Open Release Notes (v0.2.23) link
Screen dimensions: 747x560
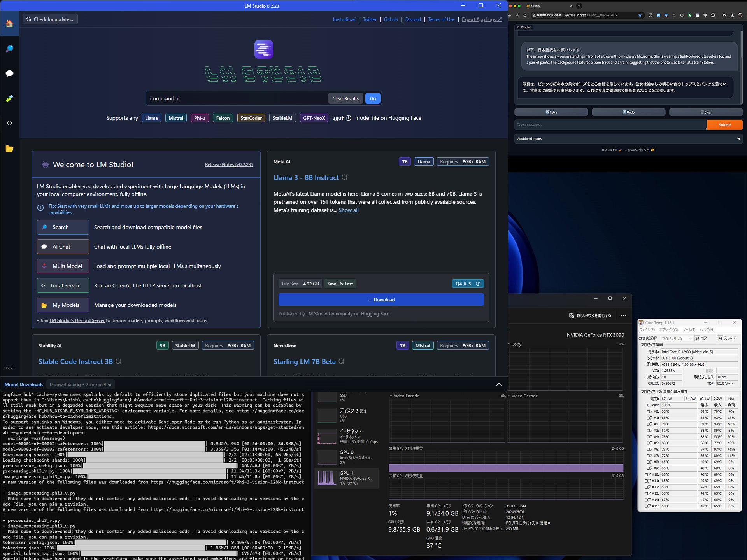tap(228, 164)
